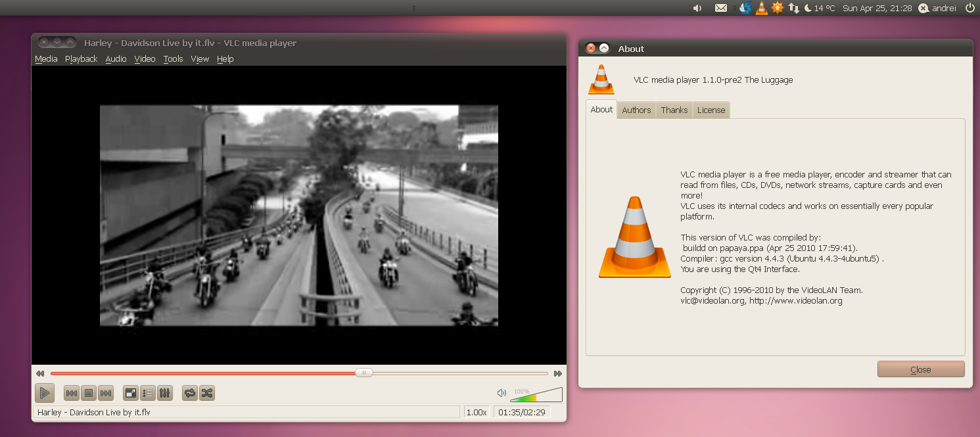
Task: Click the "buildd on papaya.ppa" line
Action: [x=770, y=248]
